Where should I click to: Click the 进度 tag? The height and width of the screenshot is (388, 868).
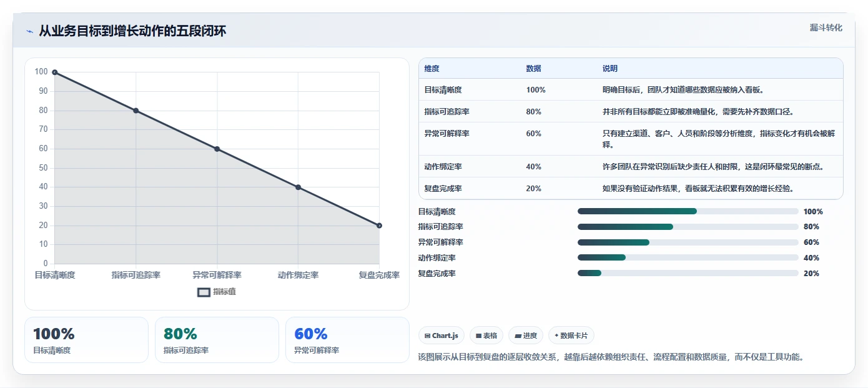point(526,336)
